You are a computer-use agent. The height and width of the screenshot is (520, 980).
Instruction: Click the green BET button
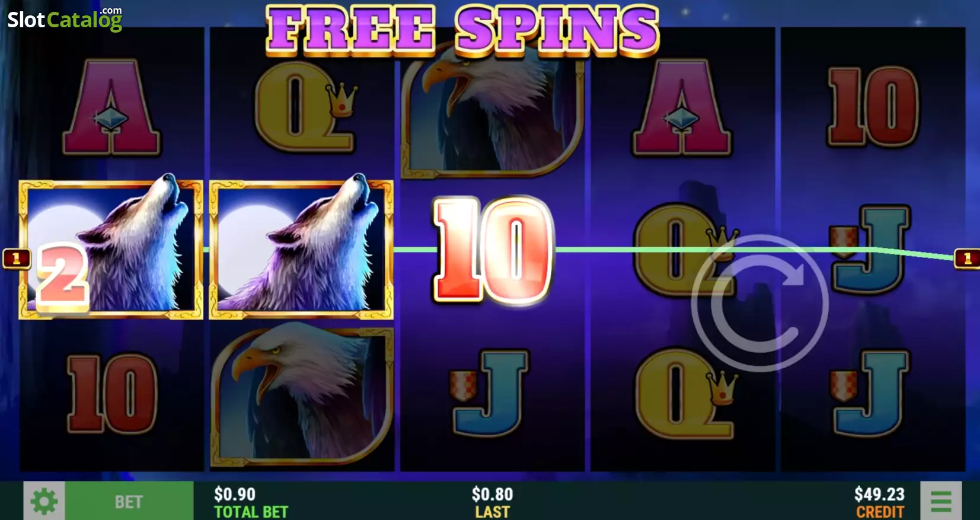[x=129, y=501]
